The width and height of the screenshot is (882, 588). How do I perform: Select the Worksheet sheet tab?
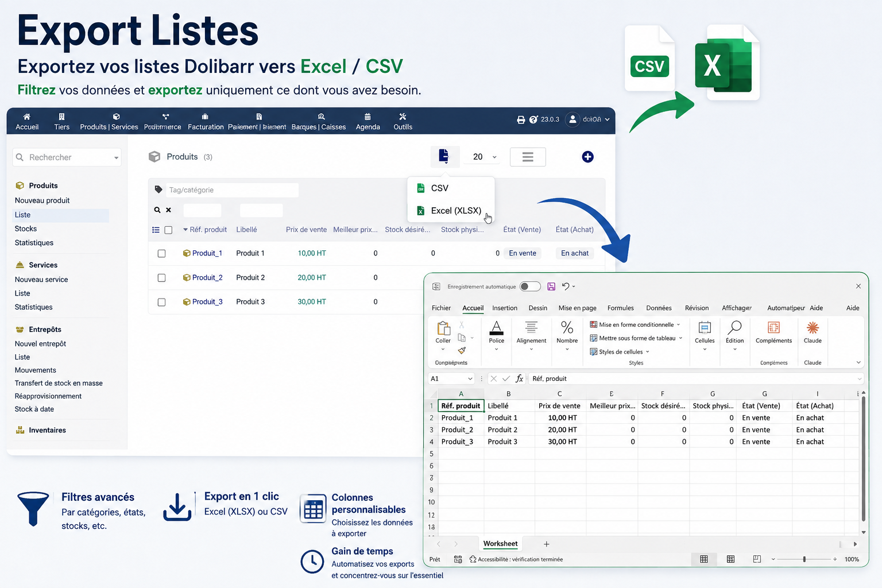tap(500, 544)
